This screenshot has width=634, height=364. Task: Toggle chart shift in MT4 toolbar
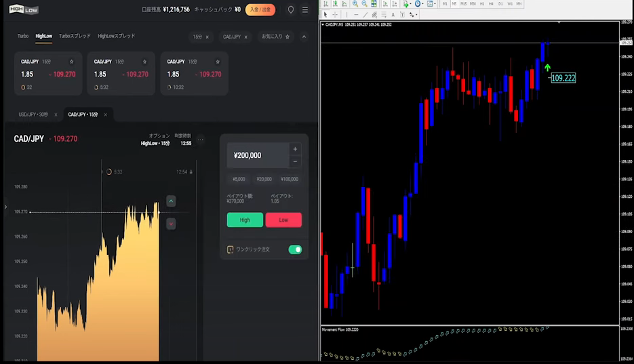tap(395, 3)
